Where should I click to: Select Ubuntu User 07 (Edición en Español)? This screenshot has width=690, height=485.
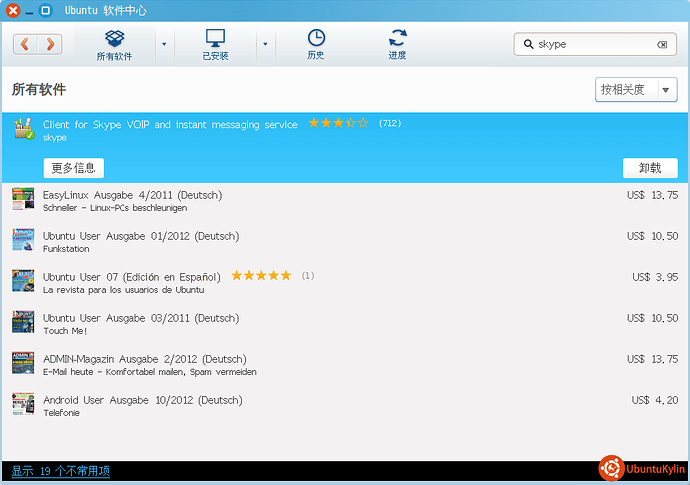132,277
